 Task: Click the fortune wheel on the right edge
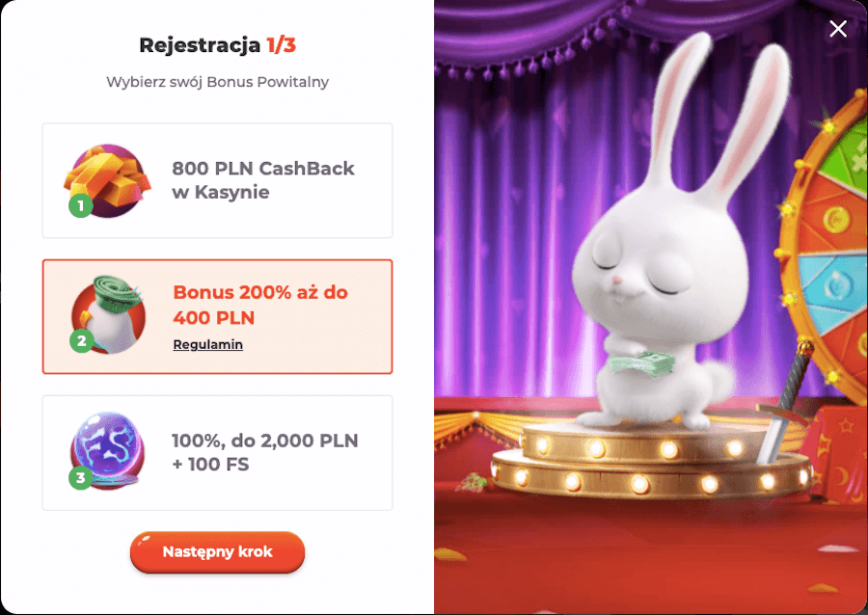[x=825, y=243]
